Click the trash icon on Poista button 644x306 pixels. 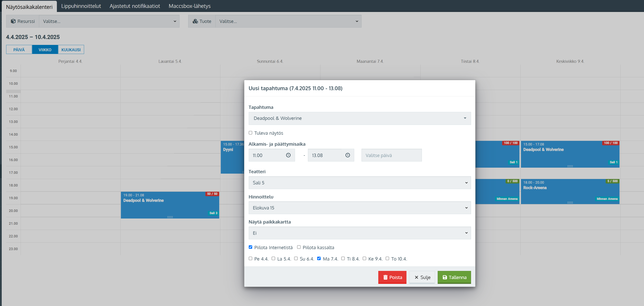(x=385, y=277)
